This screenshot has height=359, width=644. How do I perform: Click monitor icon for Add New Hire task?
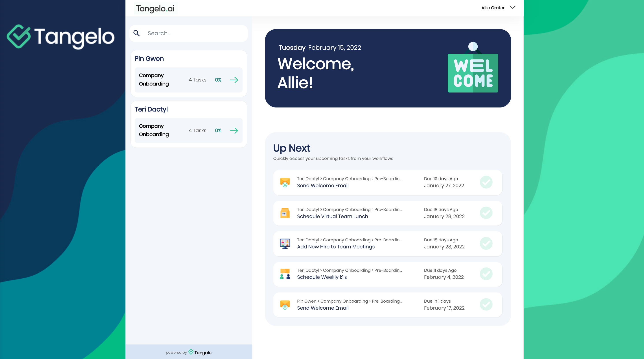click(285, 243)
